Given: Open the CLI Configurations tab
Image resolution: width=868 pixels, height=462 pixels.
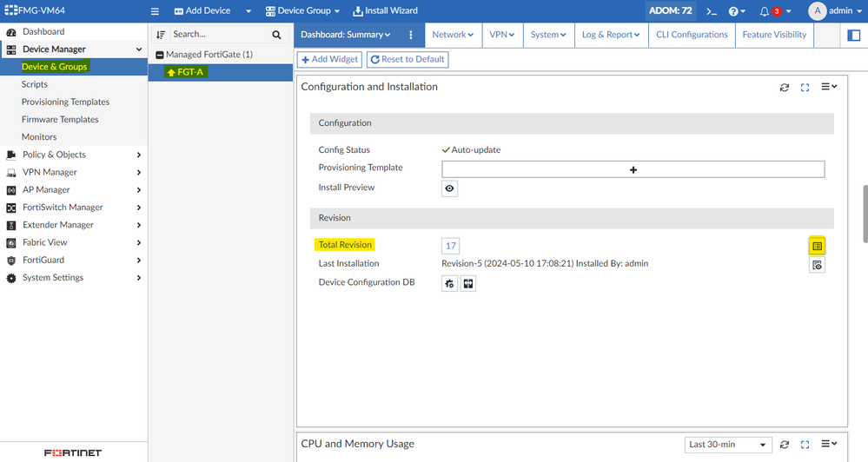Looking at the screenshot, I should coord(692,35).
